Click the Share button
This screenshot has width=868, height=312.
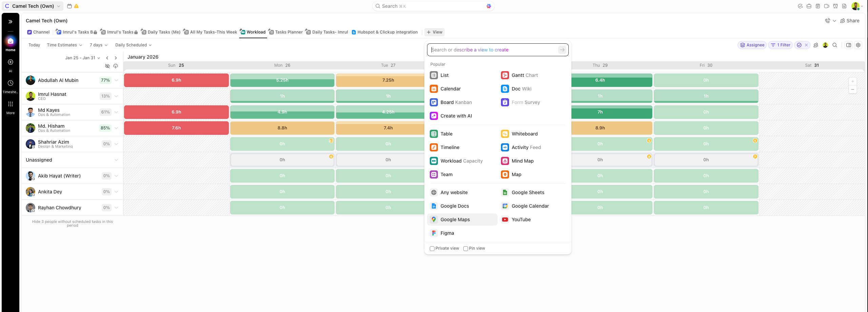[x=850, y=21]
